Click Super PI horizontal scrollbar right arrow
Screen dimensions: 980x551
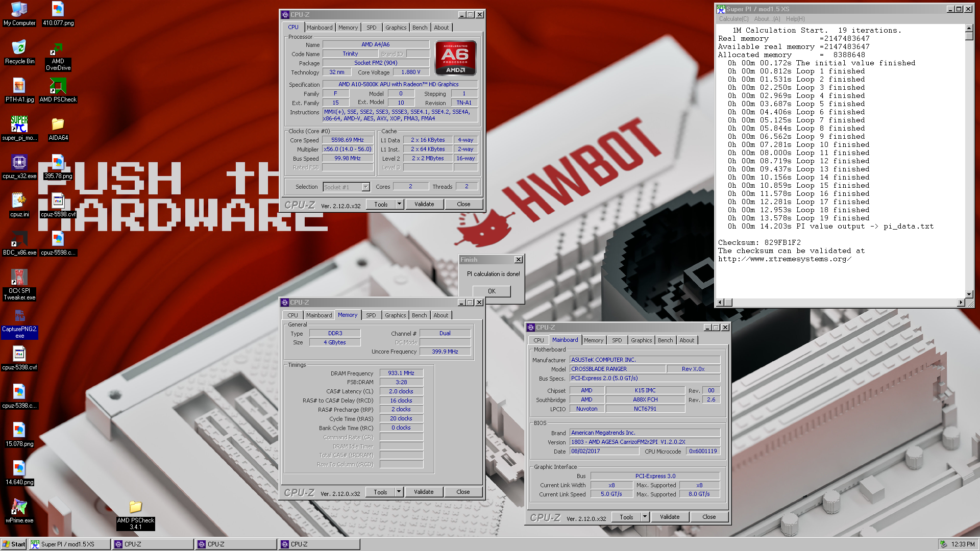click(x=961, y=303)
